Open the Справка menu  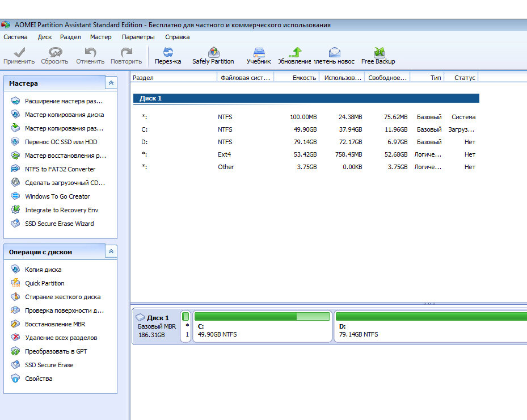click(x=178, y=37)
